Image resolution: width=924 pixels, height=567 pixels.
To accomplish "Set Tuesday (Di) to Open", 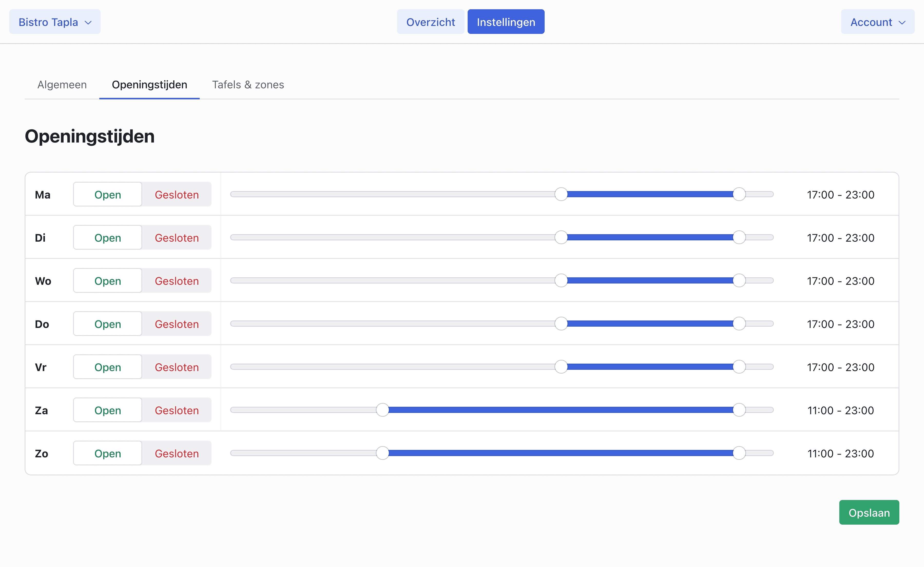I will click(108, 238).
